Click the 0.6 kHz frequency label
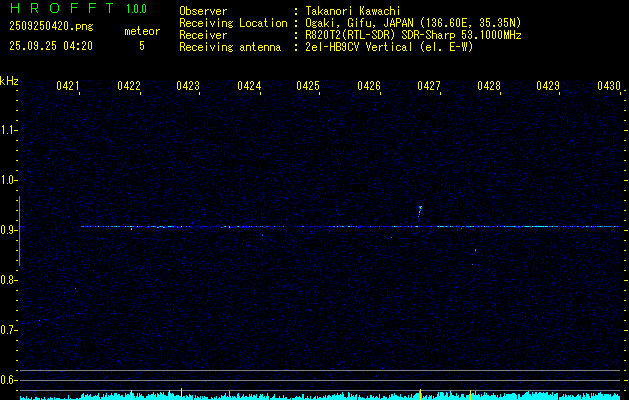629x400 pixels. [8, 380]
